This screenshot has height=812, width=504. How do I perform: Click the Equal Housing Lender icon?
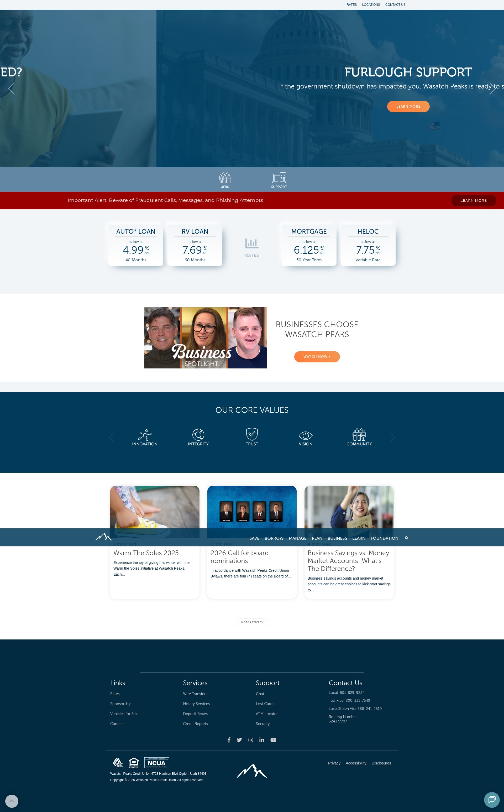tap(134, 763)
